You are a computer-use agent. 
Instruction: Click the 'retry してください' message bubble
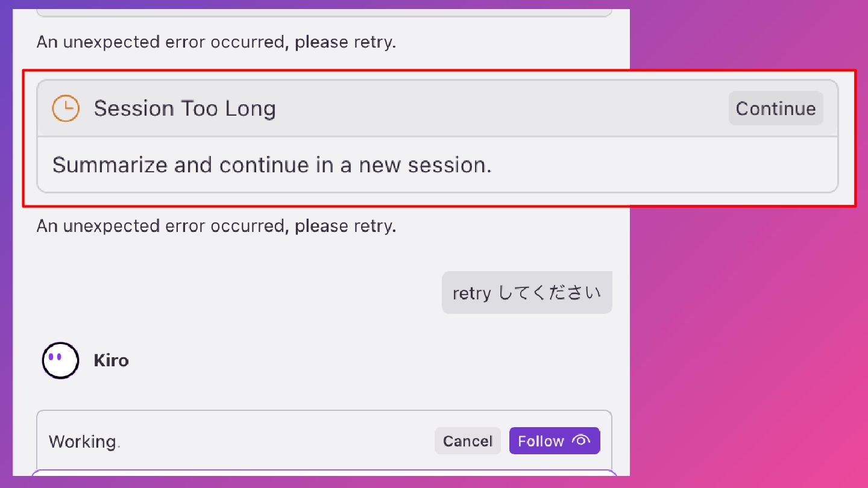tap(527, 293)
